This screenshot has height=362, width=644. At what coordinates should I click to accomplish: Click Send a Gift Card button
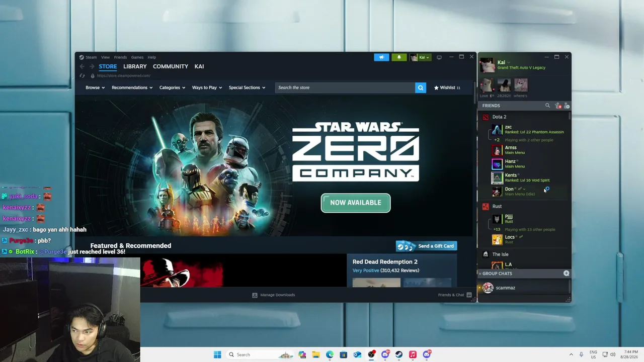[x=427, y=246]
